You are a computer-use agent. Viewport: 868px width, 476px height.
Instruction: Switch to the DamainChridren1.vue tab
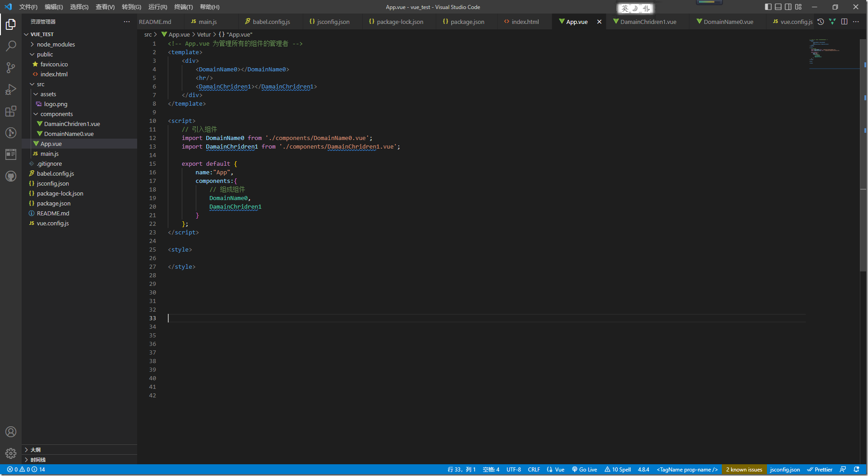tap(648, 22)
